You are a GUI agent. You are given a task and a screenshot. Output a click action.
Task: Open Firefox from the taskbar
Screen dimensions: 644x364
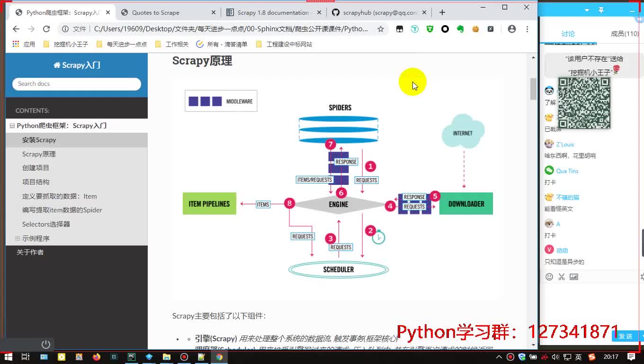[97, 357]
